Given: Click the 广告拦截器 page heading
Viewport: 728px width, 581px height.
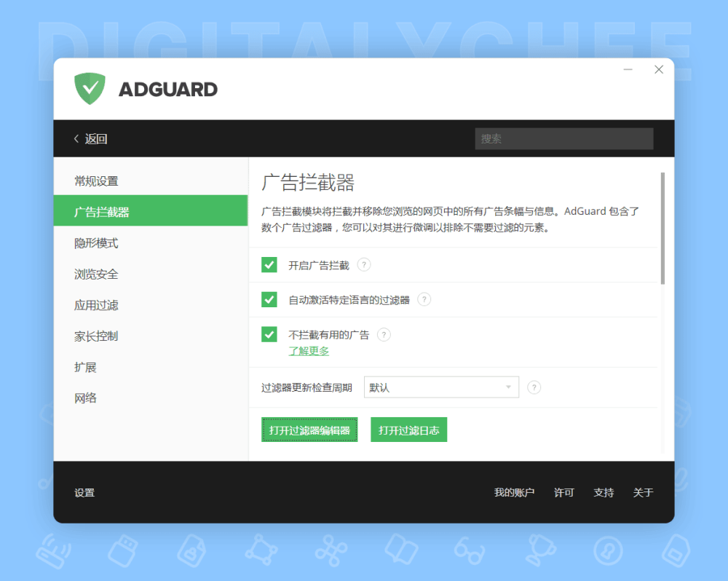Looking at the screenshot, I should point(308,182).
